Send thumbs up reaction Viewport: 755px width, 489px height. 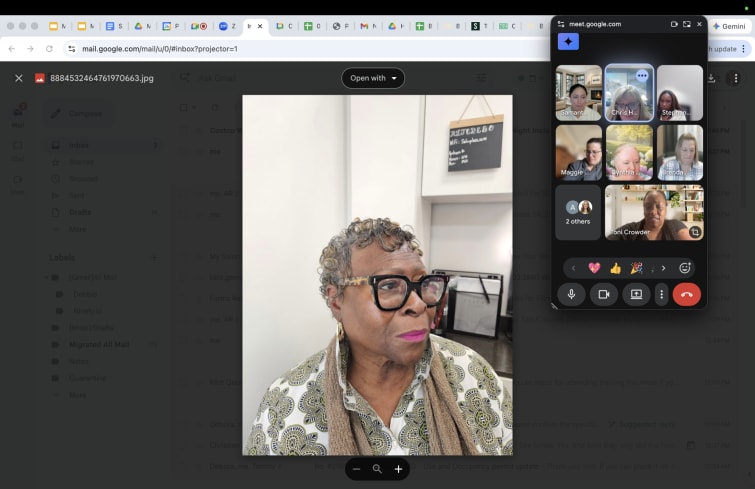(x=615, y=268)
